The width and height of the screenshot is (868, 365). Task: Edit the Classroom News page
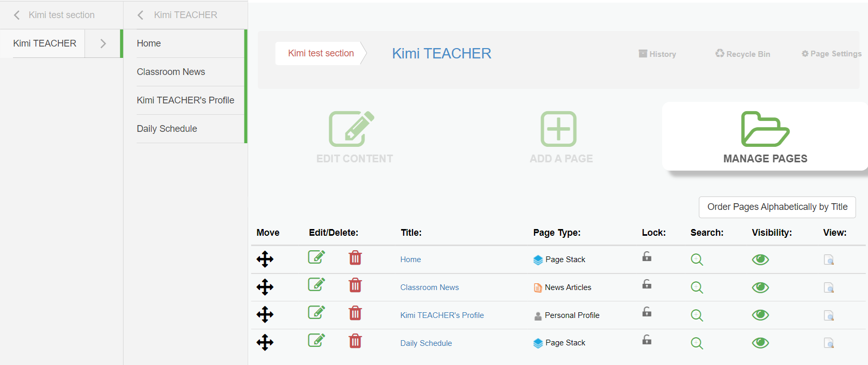(316, 284)
